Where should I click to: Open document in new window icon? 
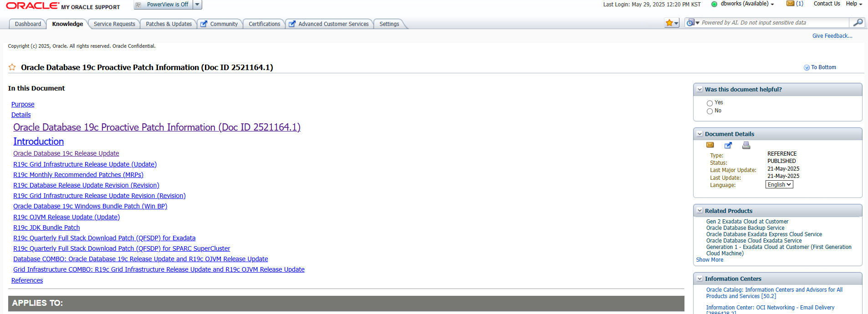[728, 145]
